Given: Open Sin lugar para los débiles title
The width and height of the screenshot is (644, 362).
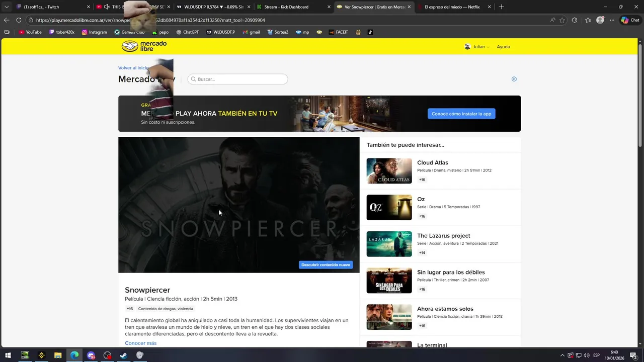Looking at the screenshot, I should [x=451, y=272].
